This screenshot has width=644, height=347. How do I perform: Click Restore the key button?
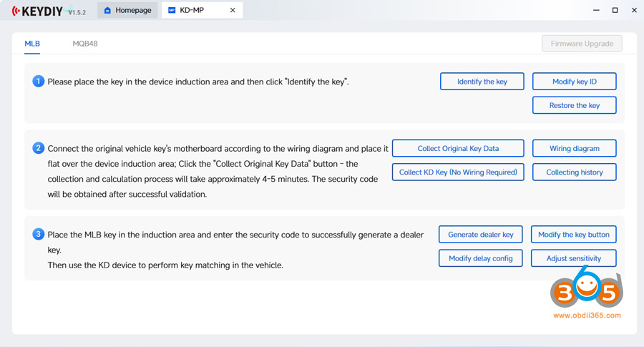coord(574,105)
